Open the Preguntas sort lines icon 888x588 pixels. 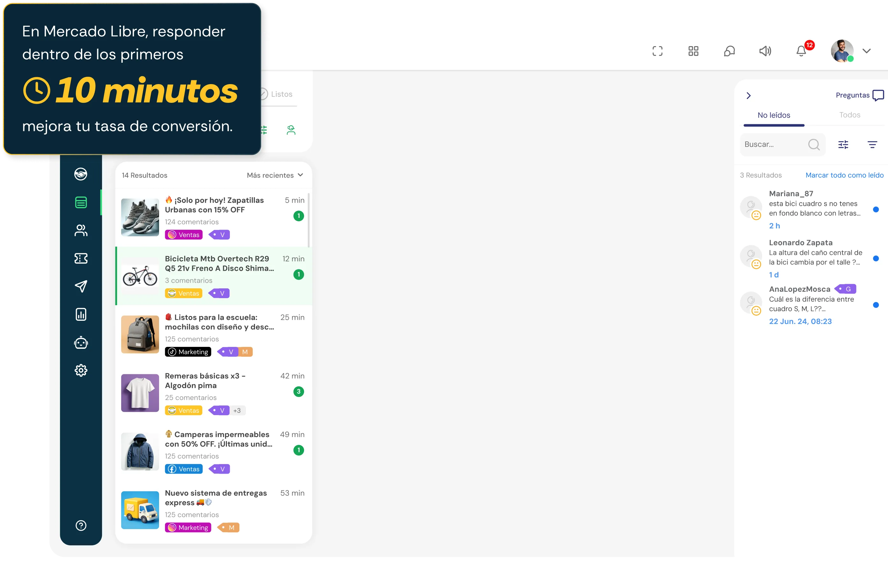[x=872, y=144]
